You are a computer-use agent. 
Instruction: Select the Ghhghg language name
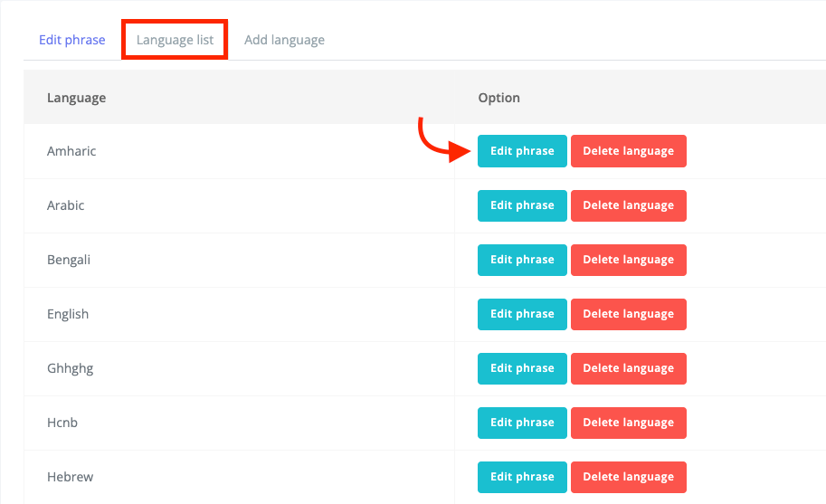[70, 368]
